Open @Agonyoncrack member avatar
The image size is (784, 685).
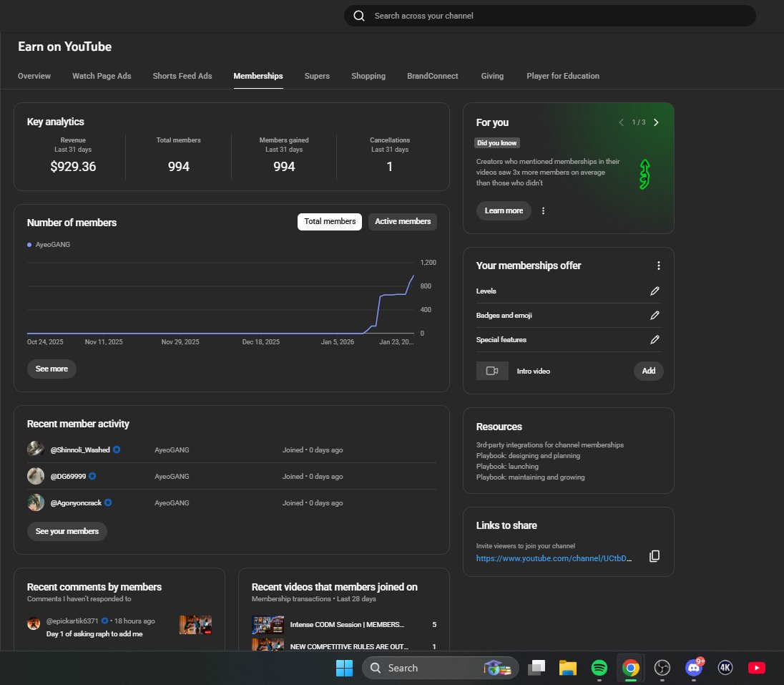click(x=36, y=502)
